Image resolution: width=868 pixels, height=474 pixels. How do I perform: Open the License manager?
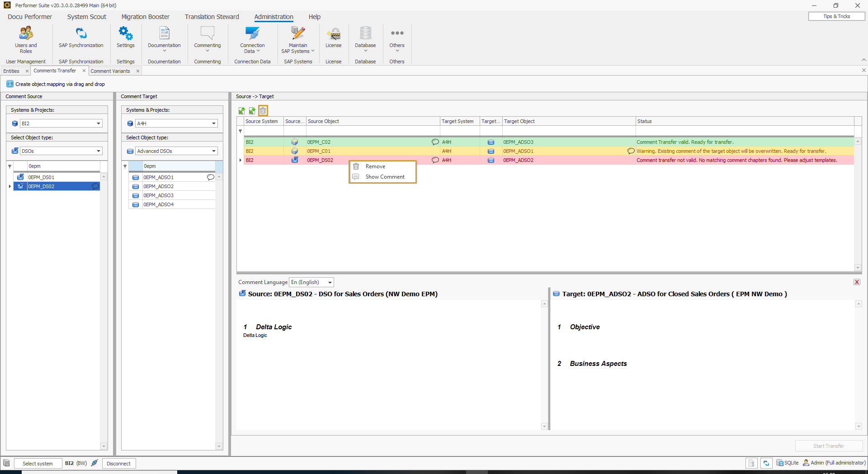(334, 38)
